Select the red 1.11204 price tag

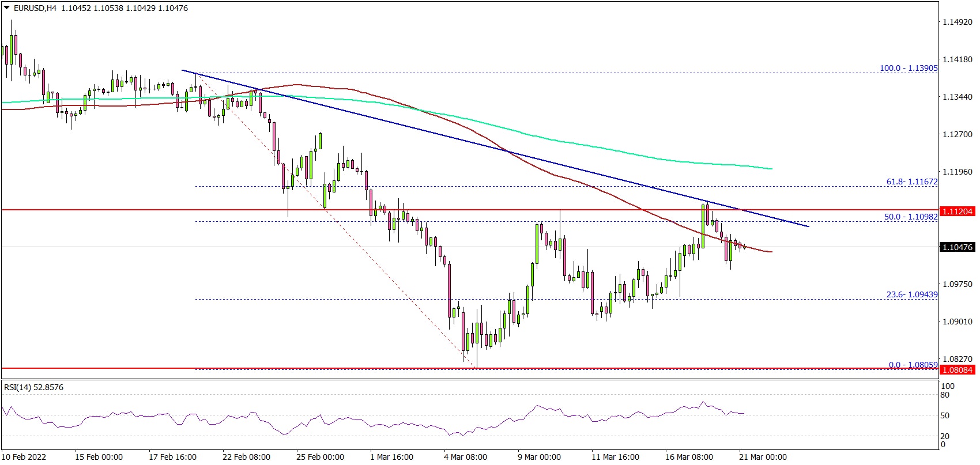click(x=957, y=211)
